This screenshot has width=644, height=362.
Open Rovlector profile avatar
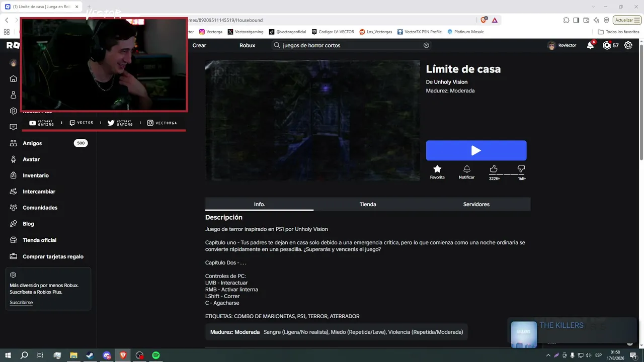click(551, 45)
